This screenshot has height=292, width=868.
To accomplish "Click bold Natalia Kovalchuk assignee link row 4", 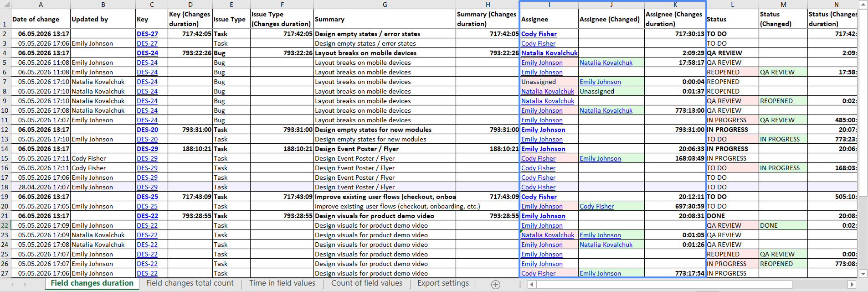I will click(549, 53).
